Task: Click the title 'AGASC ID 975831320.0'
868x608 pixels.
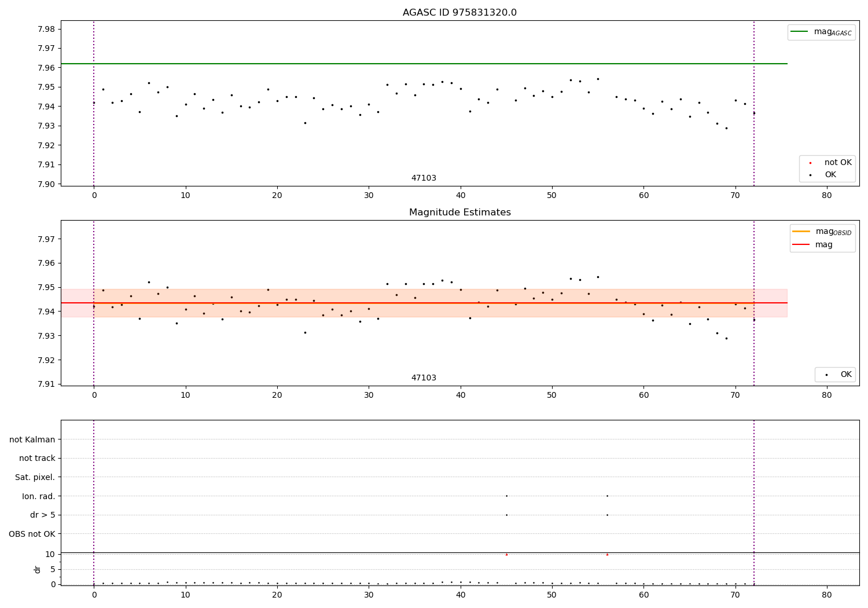Action: coord(459,13)
